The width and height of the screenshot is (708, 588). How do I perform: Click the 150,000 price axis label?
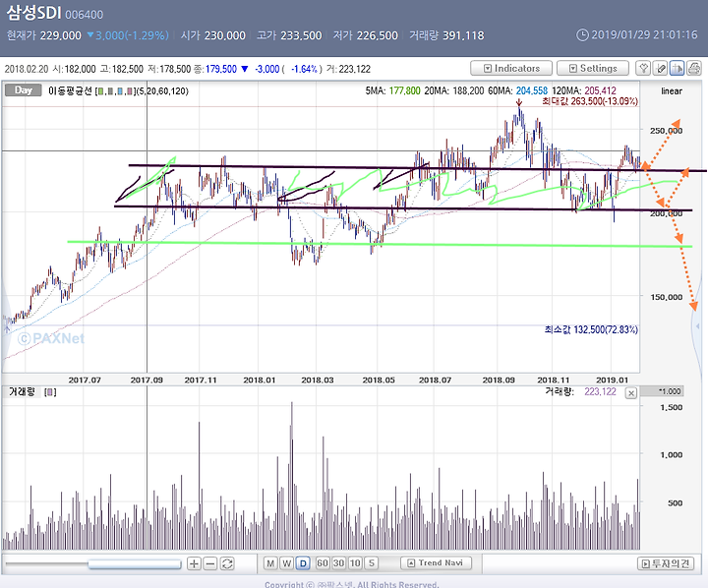(666, 297)
